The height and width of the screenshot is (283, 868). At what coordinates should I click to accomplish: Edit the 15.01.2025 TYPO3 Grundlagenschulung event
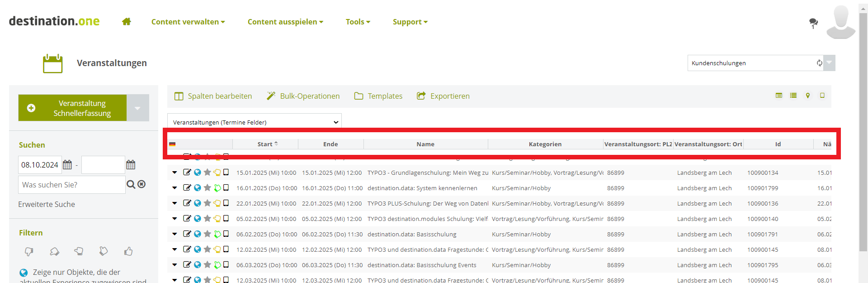pyautogui.click(x=187, y=172)
